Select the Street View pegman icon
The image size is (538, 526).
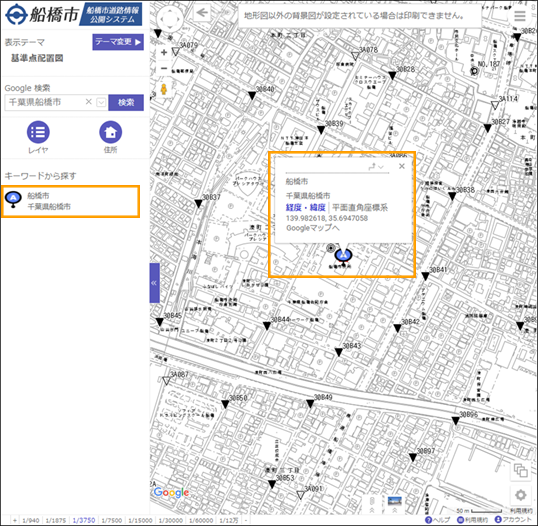[164, 90]
